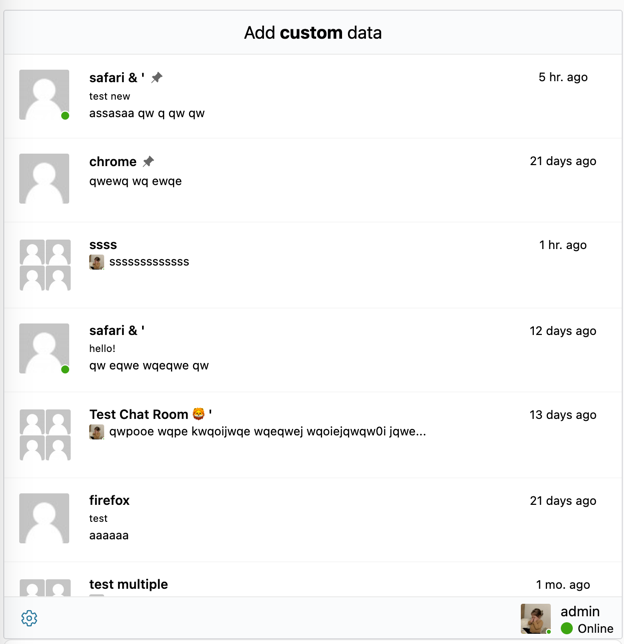Click the firefox contact avatar
Image resolution: width=624 pixels, height=644 pixels.
point(45,518)
